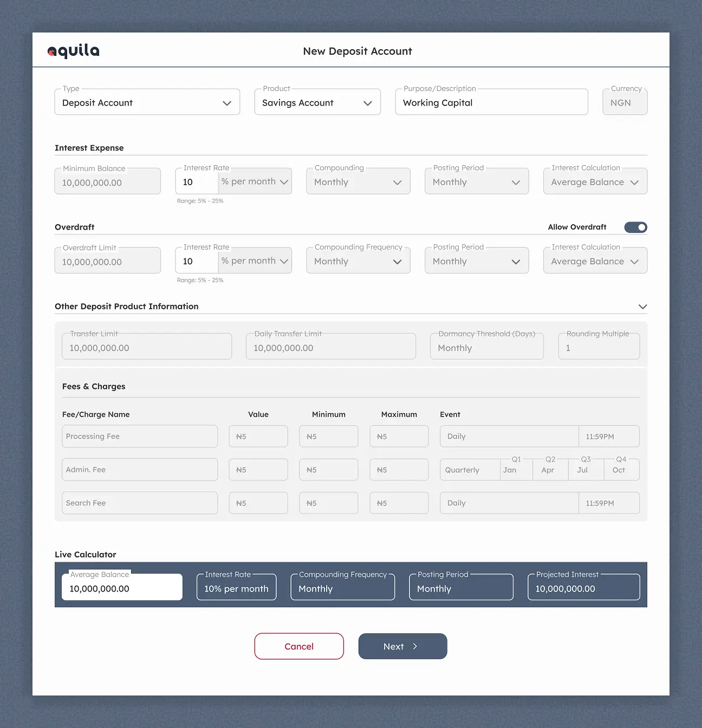
Task: Collapse the Other Deposit Product Information section
Action: (x=642, y=307)
